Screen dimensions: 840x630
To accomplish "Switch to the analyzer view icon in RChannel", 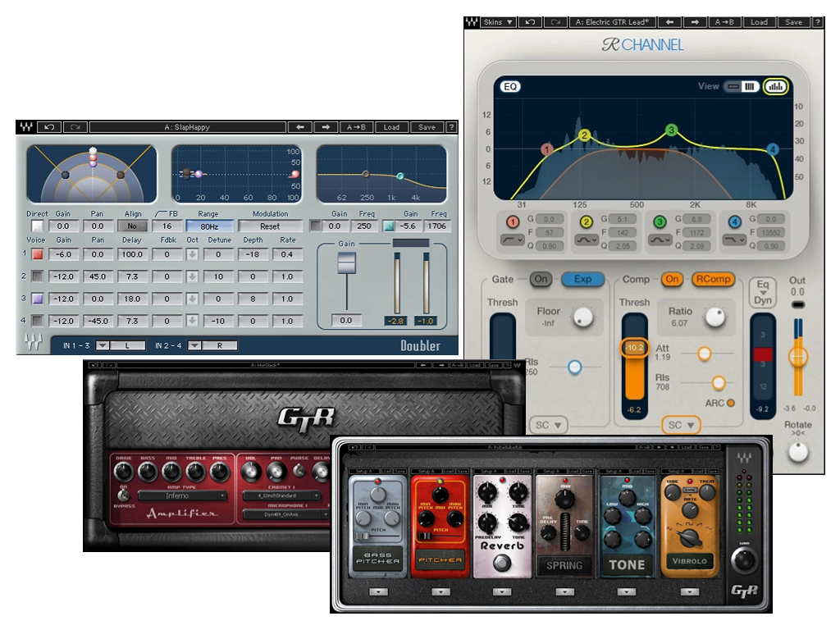I will [775, 86].
